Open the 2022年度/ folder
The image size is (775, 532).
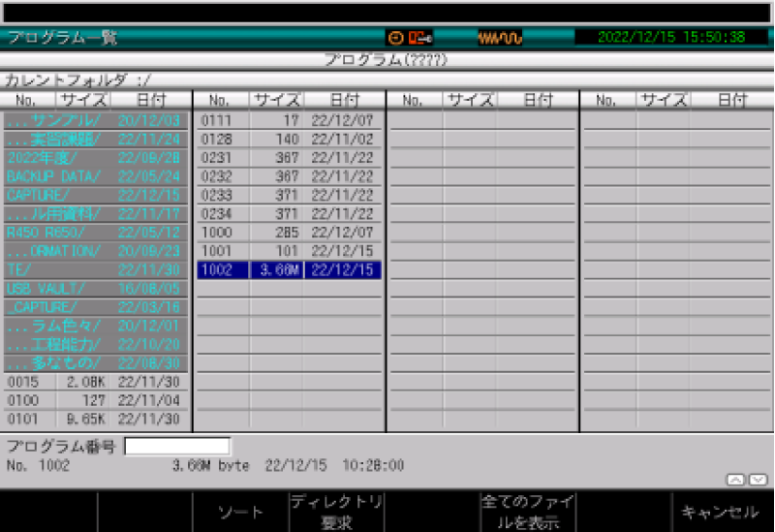click(95, 158)
